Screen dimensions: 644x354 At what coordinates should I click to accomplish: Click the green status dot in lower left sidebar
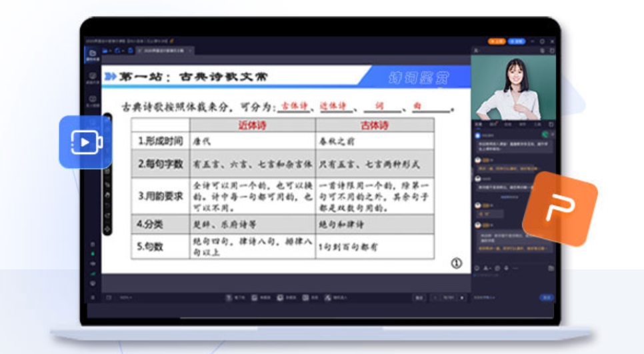pyautogui.click(x=93, y=254)
